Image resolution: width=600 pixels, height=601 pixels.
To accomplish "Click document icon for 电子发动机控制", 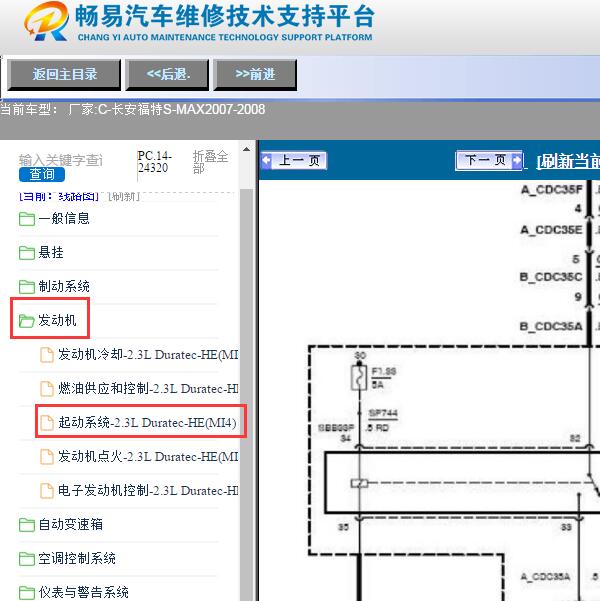I will pyautogui.click(x=47, y=491).
